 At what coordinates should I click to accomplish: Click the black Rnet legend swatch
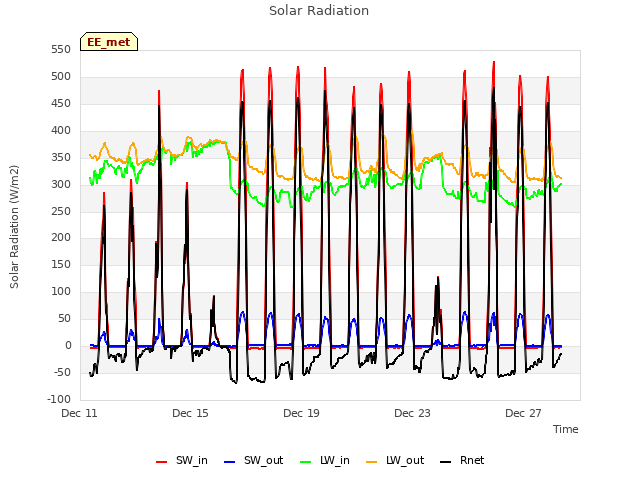[x=446, y=462]
